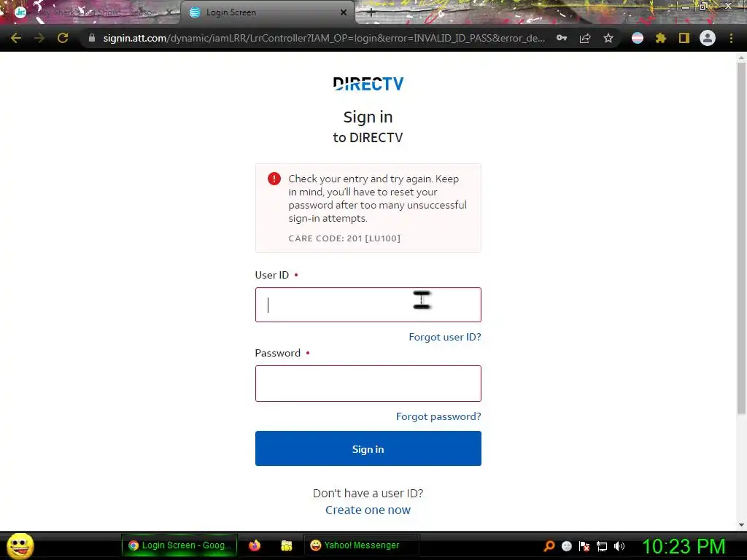Reload the Login Screen page
The image size is (747, 560).
pos(63,38)
